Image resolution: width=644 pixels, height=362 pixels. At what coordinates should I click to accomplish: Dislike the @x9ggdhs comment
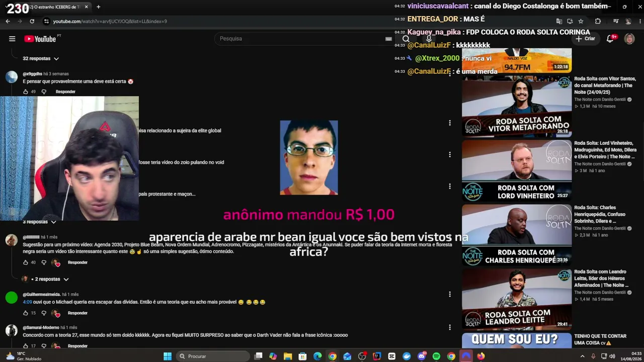point(44,92)
